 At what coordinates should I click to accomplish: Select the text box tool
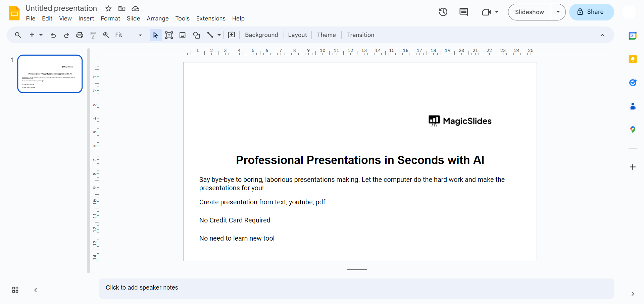[169, 35]
